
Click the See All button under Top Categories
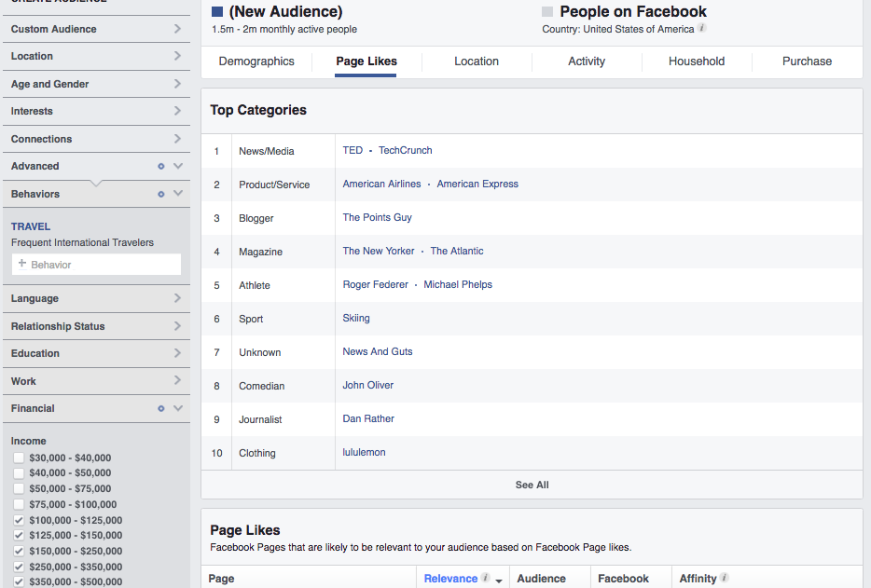coord(532,485)
